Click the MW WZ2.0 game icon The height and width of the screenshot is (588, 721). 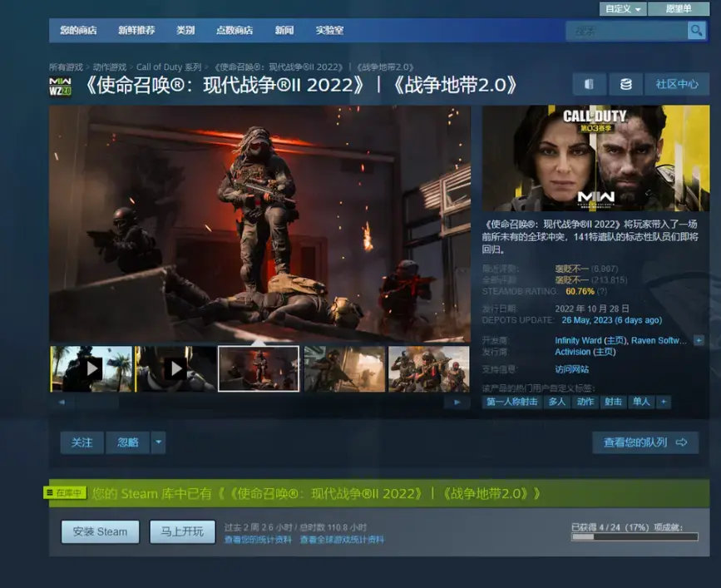pyautogui.click(x=60, y=86)
